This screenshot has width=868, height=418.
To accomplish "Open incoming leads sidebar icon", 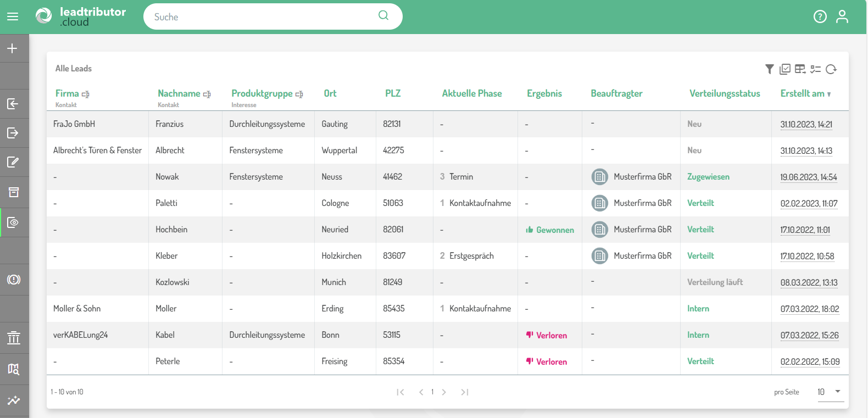I will [x=13, y=104].
